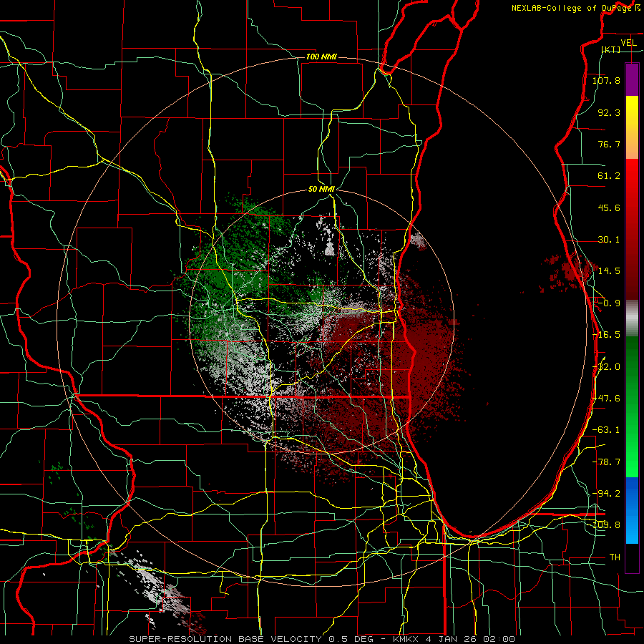This screenshot has height=644, width=644.
Task: Click the [KT] units label
Action: (611, 49)
